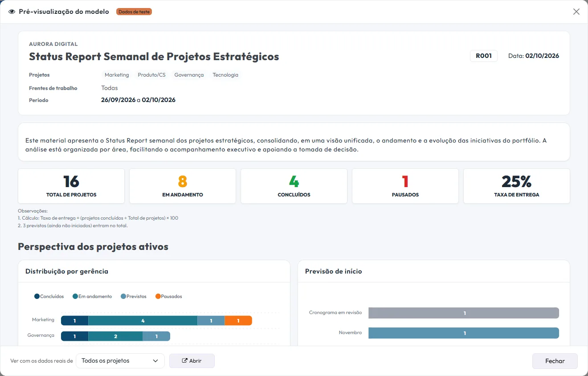Click the period 26/09/2026 a 02/10/2026
The image size is (588, 376).
point(138,100)
